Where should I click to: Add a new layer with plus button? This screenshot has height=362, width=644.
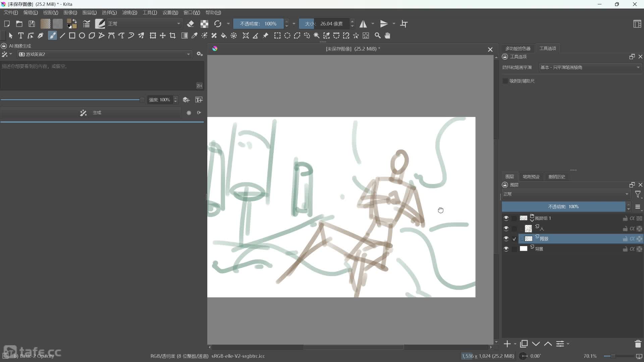pyautogui.click(x=507, y=344)
